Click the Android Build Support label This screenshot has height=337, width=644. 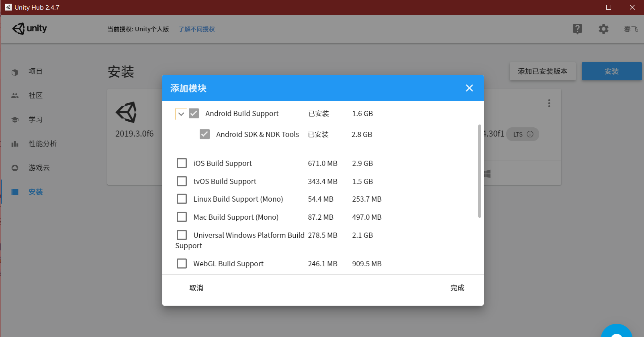pyautogui.click(x=242, y=114)
